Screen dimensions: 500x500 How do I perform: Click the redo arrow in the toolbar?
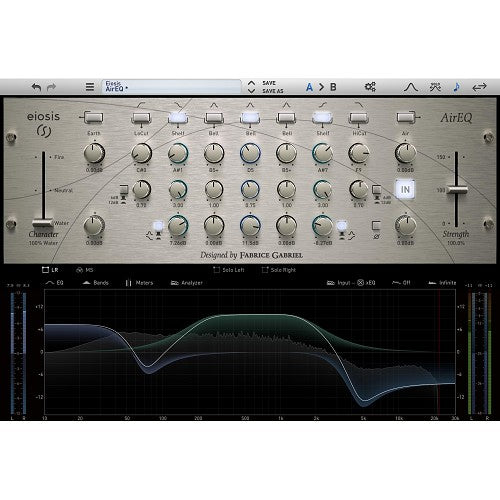click(51, 87)
